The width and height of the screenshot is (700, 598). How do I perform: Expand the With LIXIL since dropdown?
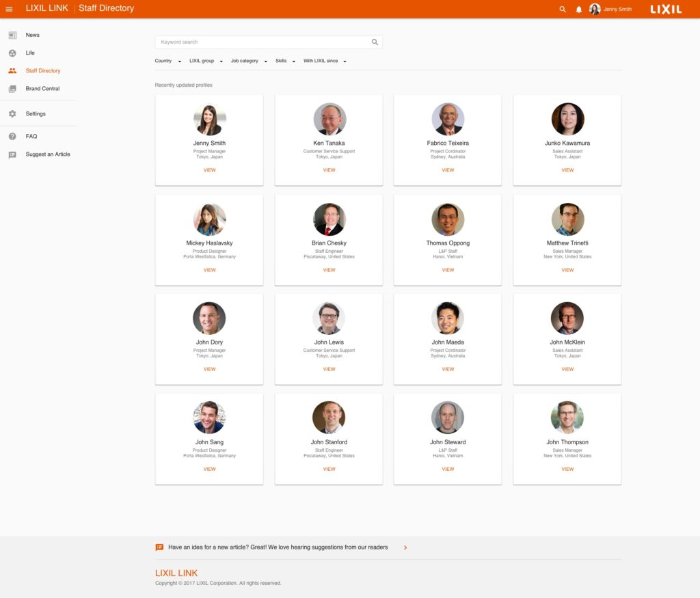point(325,61)
